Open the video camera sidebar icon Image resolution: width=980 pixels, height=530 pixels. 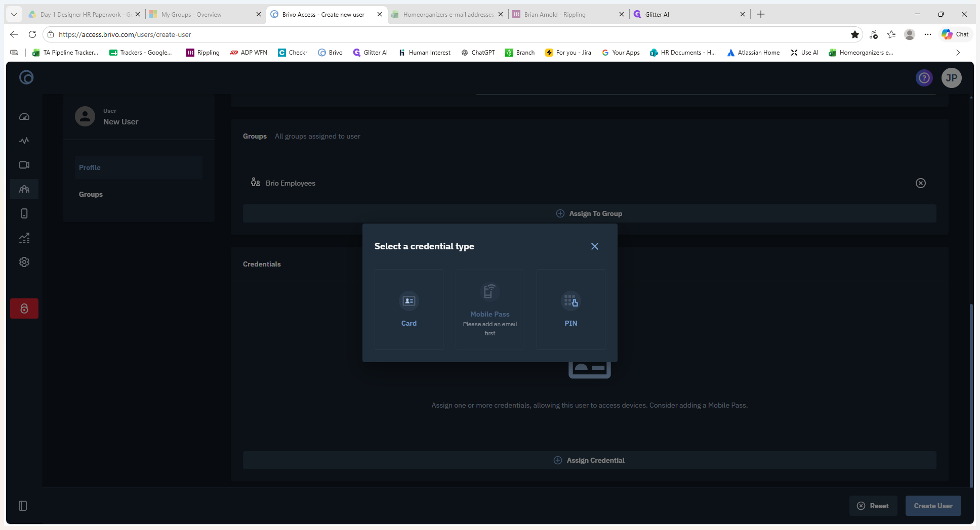(x=24, y=165)
